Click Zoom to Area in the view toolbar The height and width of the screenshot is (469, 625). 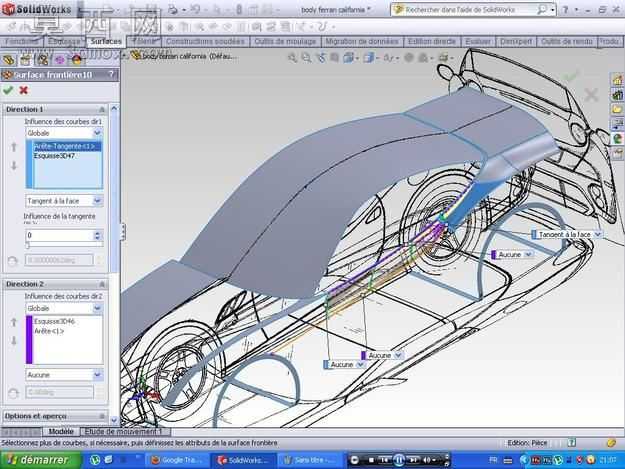coord(306,58)
